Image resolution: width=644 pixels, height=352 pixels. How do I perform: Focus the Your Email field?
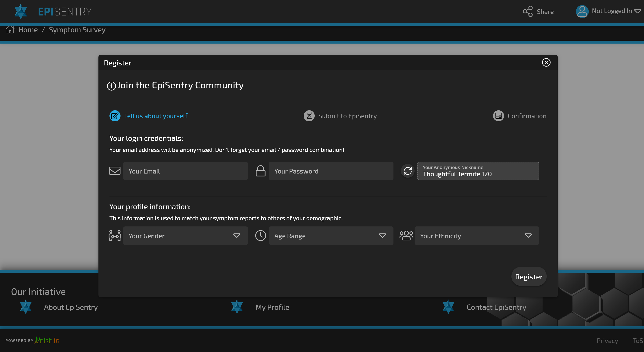click(185, 171)
